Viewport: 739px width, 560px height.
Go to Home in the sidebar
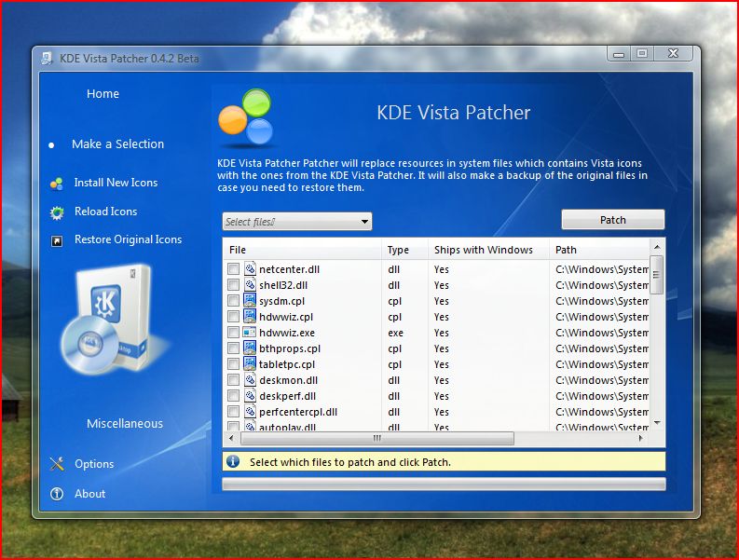(x=103, y=94)
